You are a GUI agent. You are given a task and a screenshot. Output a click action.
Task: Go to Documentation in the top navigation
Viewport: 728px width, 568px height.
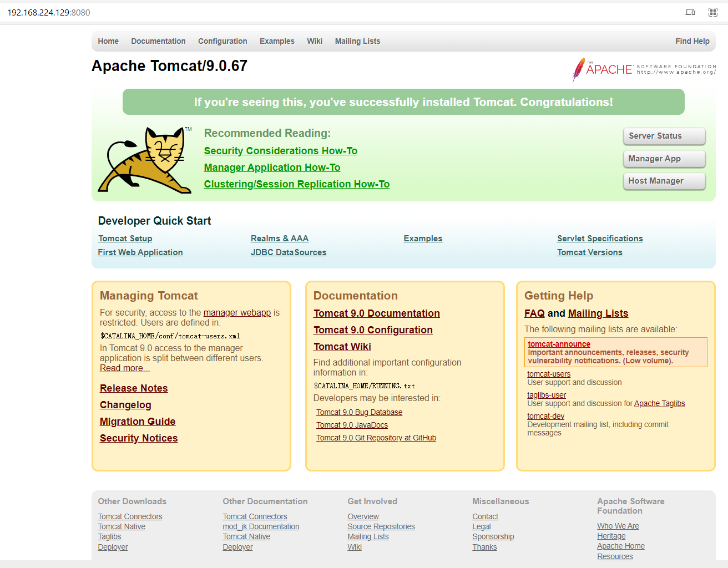[x=158, y=41]
